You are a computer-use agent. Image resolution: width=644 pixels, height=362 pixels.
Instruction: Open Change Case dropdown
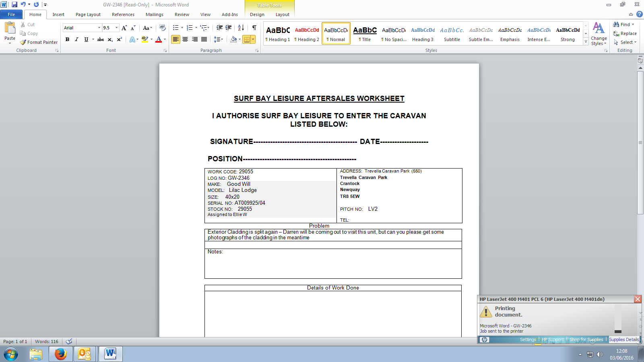pyautogui.click(x=148, y=28)
